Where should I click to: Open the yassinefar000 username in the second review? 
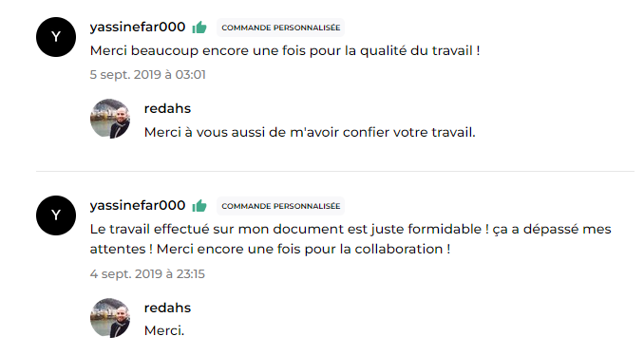pos(138,206)
